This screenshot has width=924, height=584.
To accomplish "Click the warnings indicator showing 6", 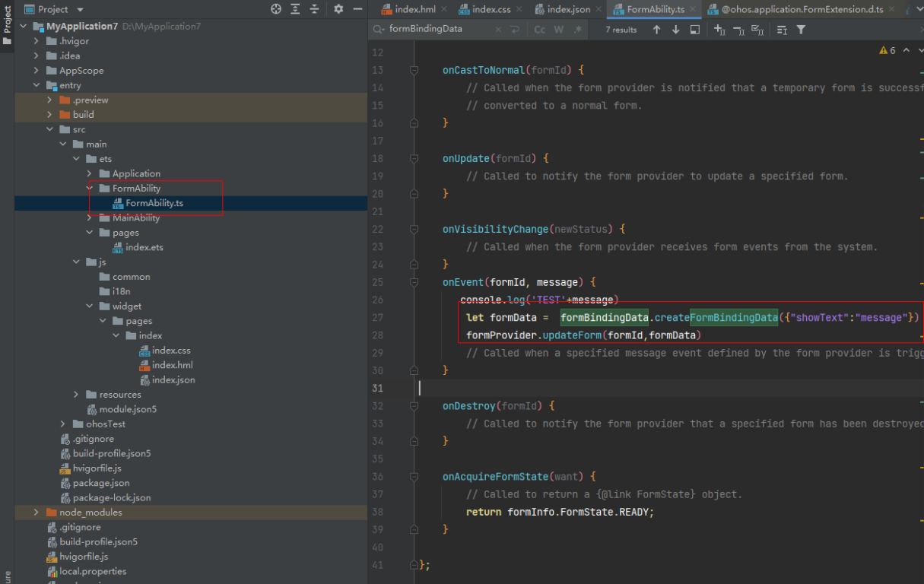I will pyautogui.click(x=887, y=50).
